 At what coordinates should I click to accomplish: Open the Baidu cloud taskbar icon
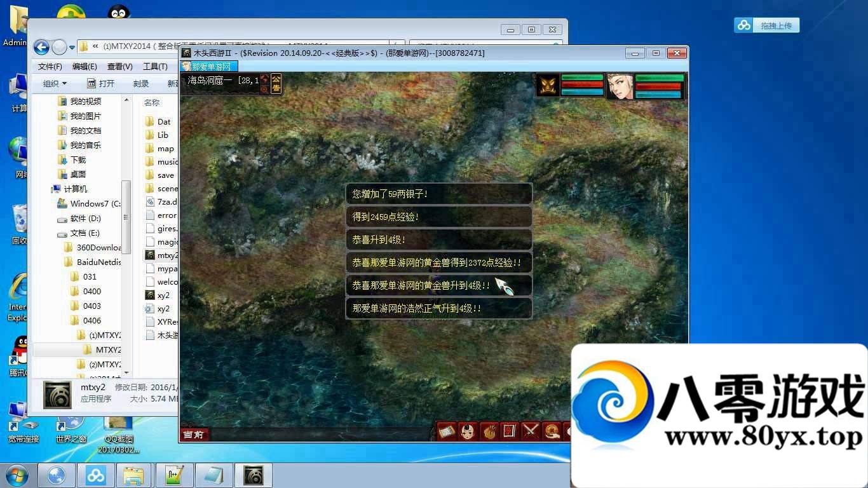96,475
